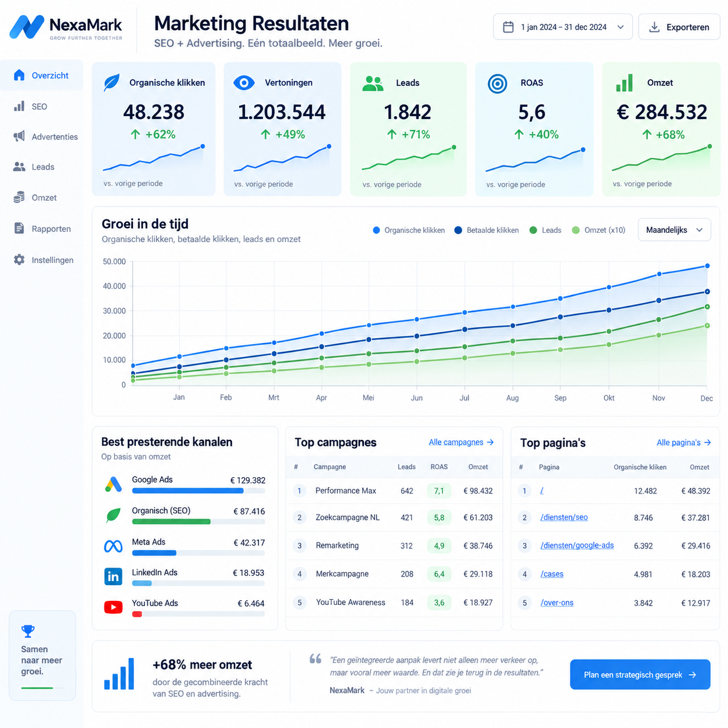Click the Samen naar meer groei card
This screenshot has height=728, width=728.
(x=42, y=655)
